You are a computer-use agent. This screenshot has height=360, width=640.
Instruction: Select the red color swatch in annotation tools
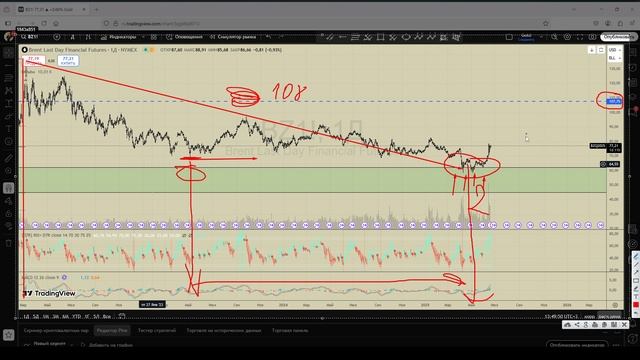click(636, 305)
